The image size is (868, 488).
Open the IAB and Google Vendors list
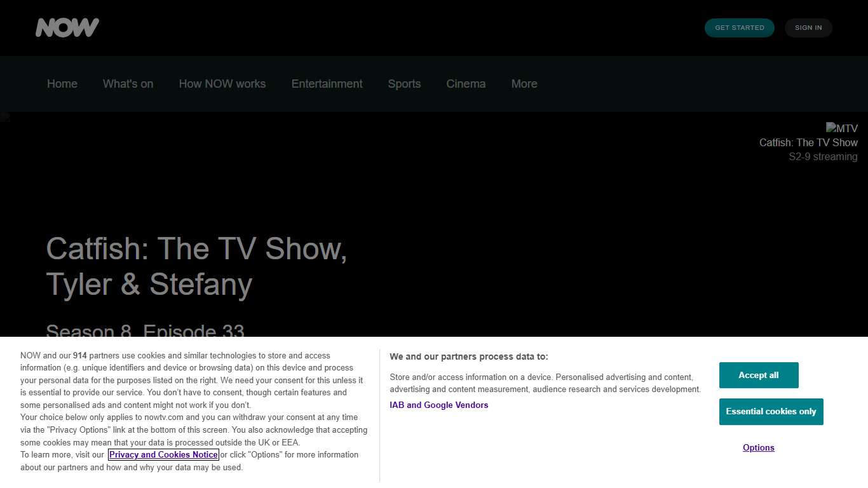[x=439, y=405]
